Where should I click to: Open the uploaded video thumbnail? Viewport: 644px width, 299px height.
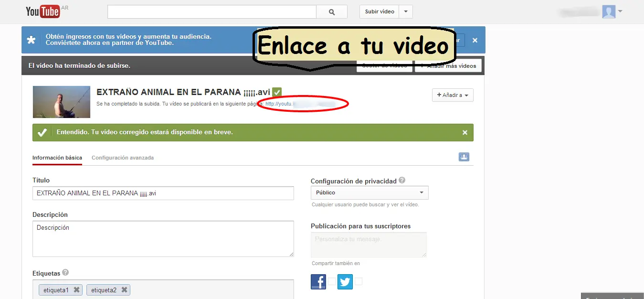click(x=62, y=102)
